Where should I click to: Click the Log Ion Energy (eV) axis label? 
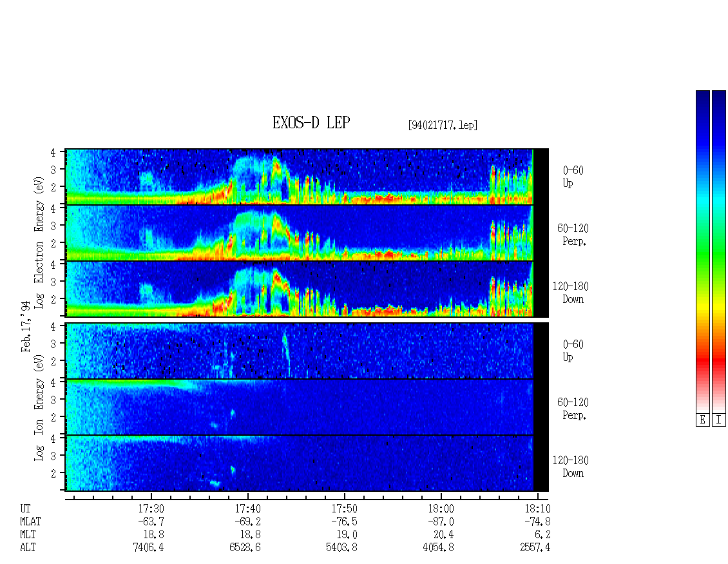pyautogui.click(x=39, y=408)
